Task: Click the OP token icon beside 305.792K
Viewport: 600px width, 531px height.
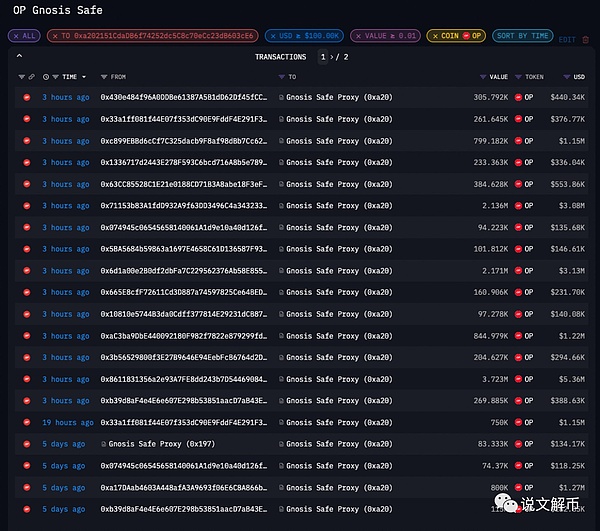Action: (518, 97)
